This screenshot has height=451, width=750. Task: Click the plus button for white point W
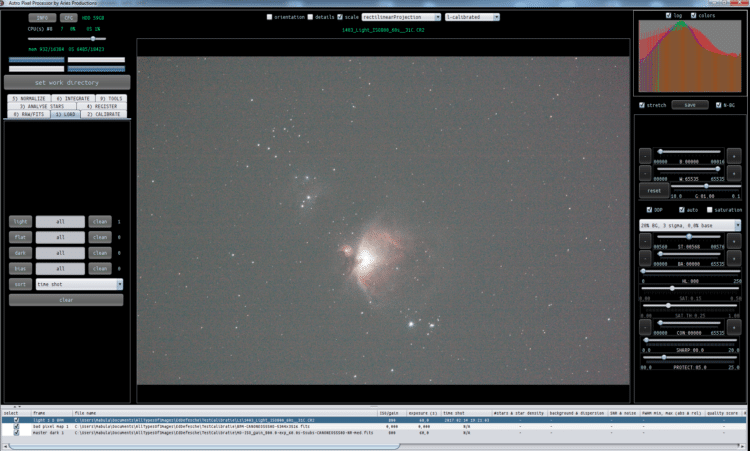coord(734,173)
